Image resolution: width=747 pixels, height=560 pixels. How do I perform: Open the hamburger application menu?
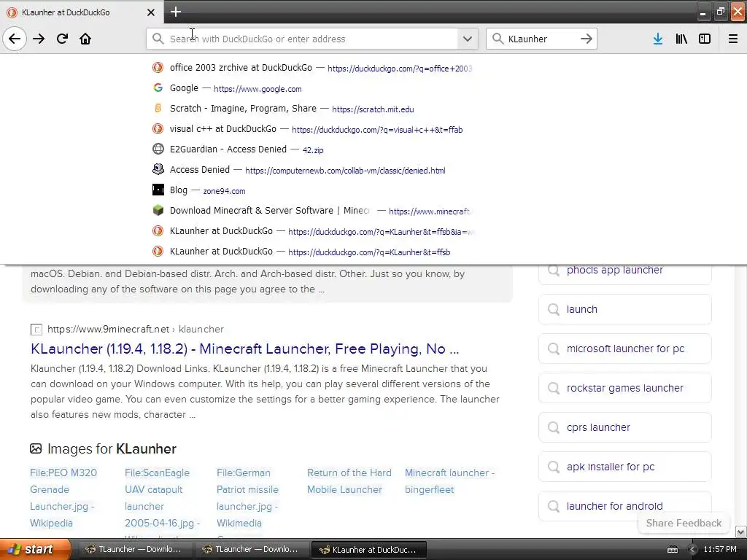tap(733, 39)
